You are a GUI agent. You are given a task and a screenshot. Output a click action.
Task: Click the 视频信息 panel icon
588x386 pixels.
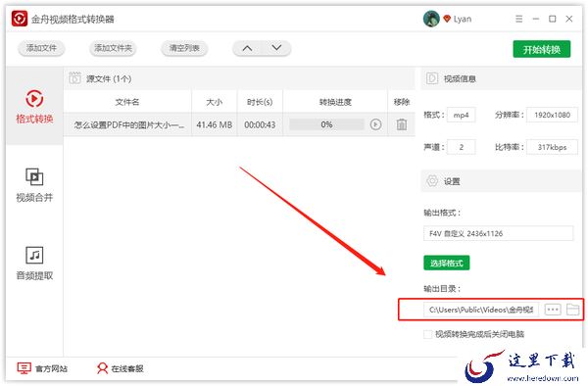pyautogui.click(x=432, y=78)
